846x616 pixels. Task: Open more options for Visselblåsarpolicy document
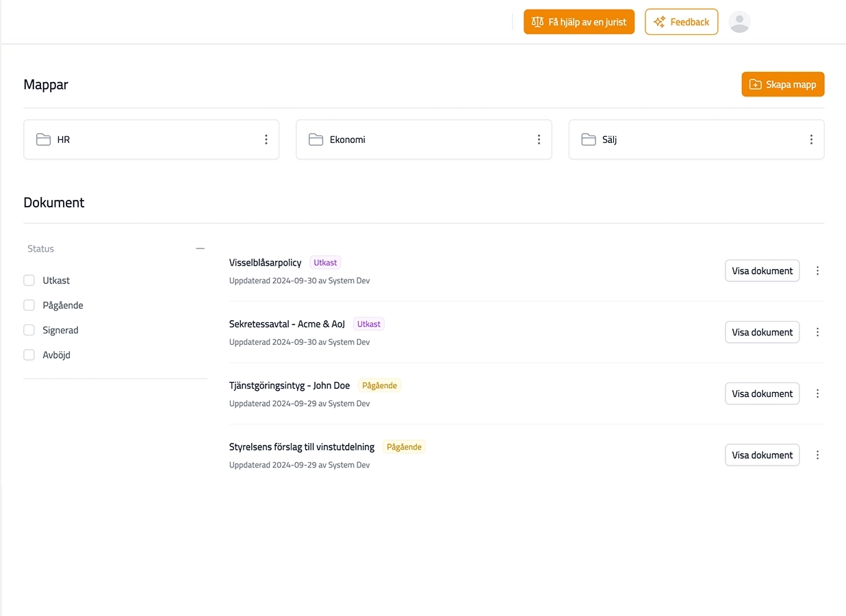(x=817, y=271)
